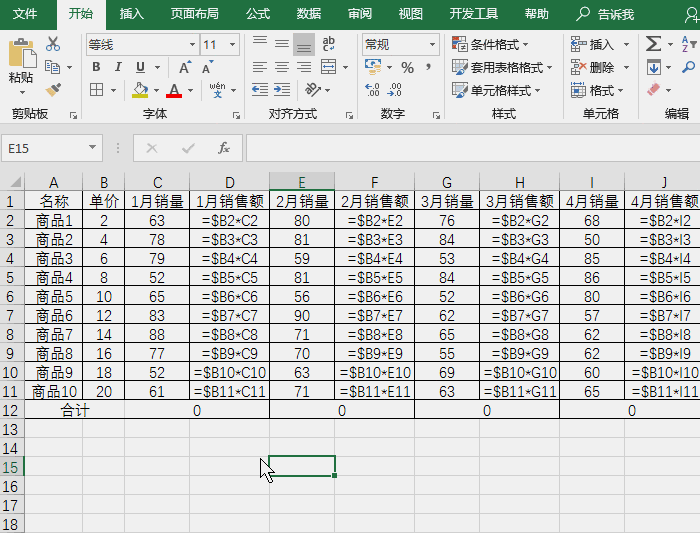Viewport: 700px width, 533px height.
Task: Open the 对齐方式 dialog launcher
Action: [x=349, y=116]
